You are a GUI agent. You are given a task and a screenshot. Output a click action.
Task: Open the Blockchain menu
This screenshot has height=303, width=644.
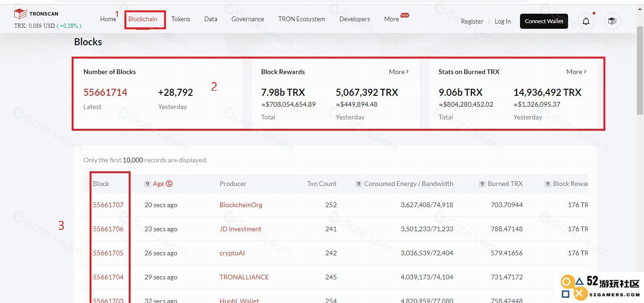pyautogui.click(x=143, y=19)
